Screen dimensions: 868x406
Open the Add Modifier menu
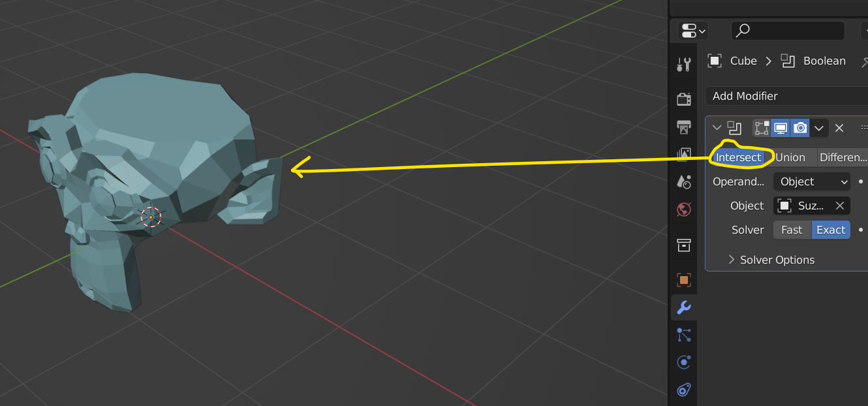pyautogui.click(x=786, y=96)
